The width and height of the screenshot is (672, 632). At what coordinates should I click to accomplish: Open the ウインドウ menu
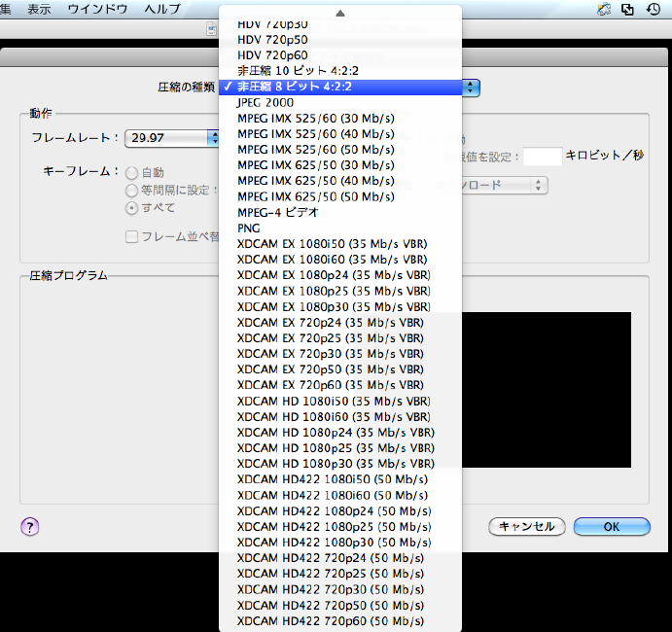pos(97,9)
